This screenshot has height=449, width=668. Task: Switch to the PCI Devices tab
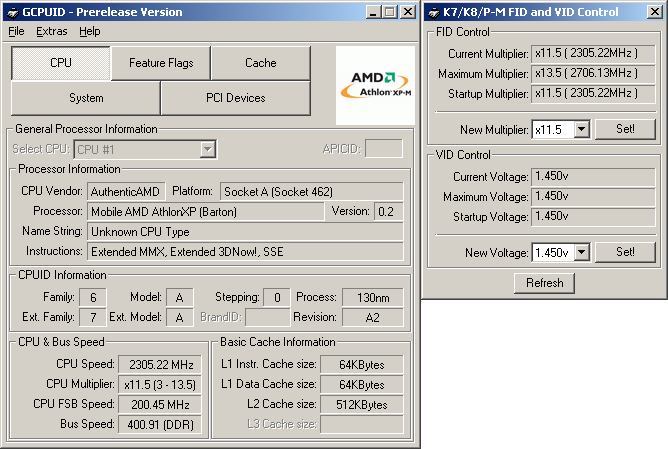click(x=236, y=98)
